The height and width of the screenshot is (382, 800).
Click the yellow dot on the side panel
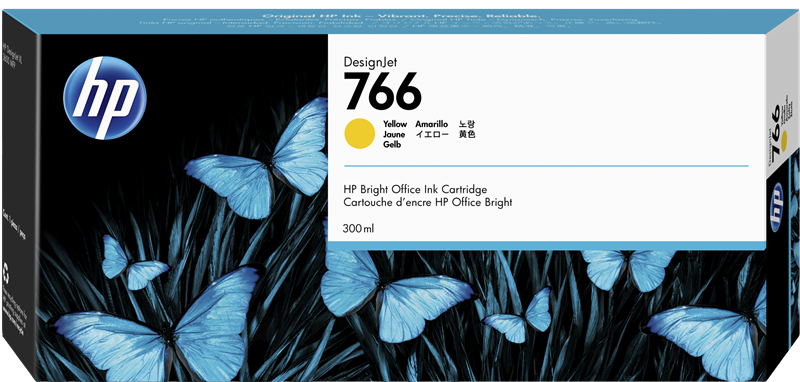point(784,137)
